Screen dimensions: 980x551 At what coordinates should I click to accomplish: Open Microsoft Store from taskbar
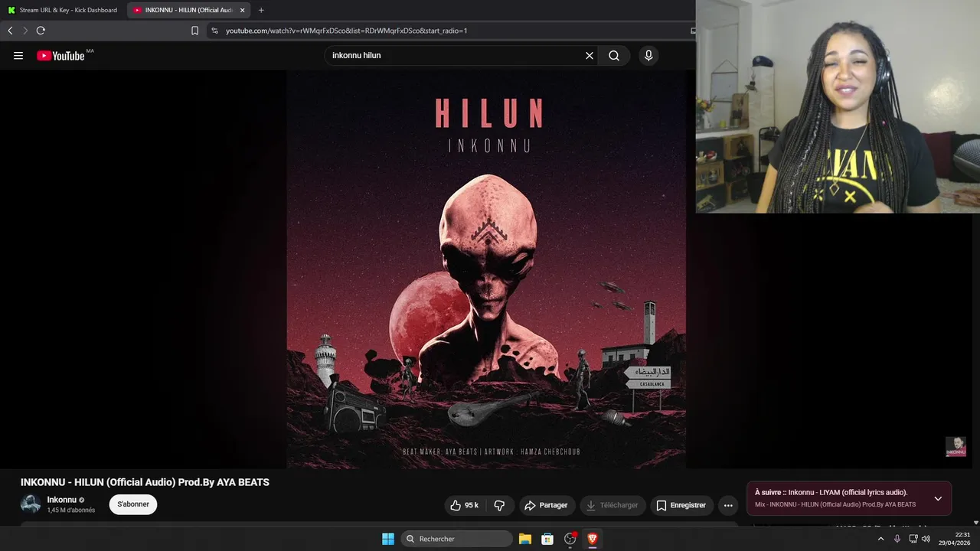547,539
